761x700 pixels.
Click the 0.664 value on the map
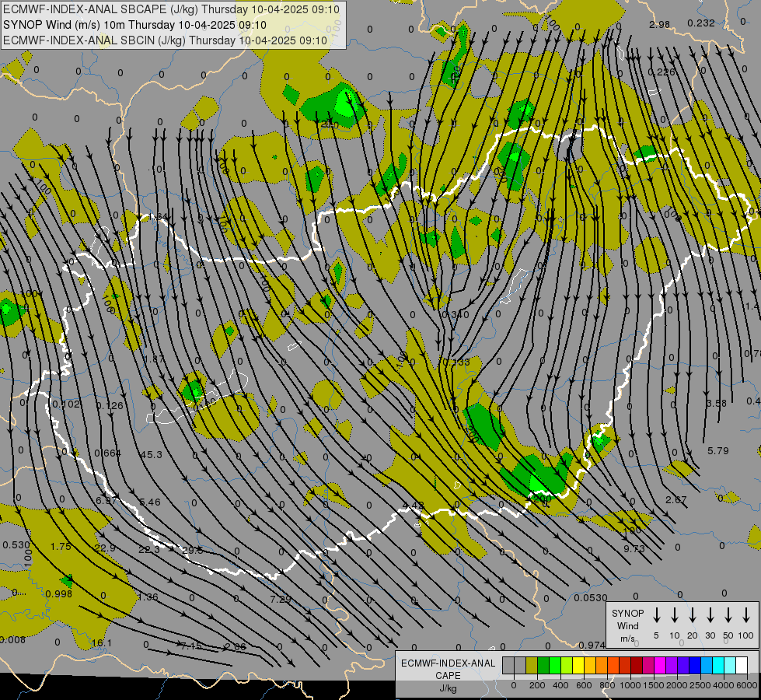108,453
